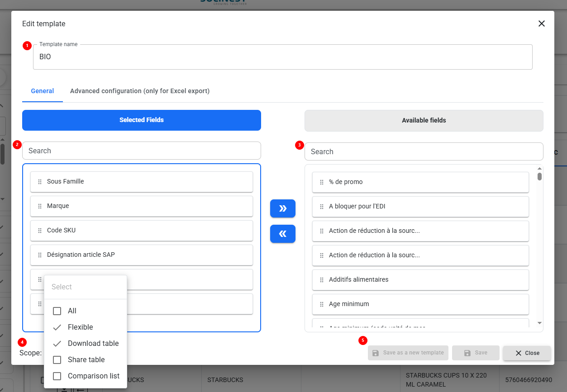Image resolution: width=567 pixels, height=392 pixels.
Task: Switch to the Advanced configuration tab
Action: [139, 91]
